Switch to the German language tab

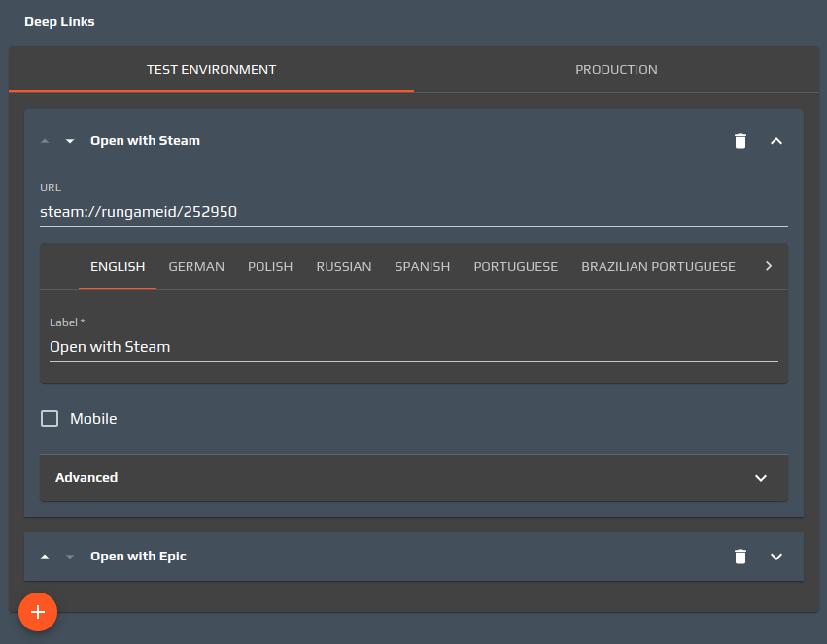[196, 266]
